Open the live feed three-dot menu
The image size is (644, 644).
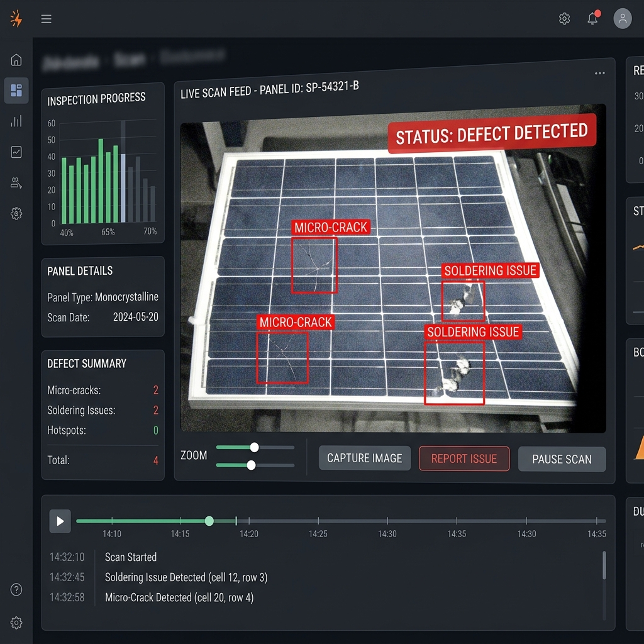pyautogui.click(x=599, y=73)
